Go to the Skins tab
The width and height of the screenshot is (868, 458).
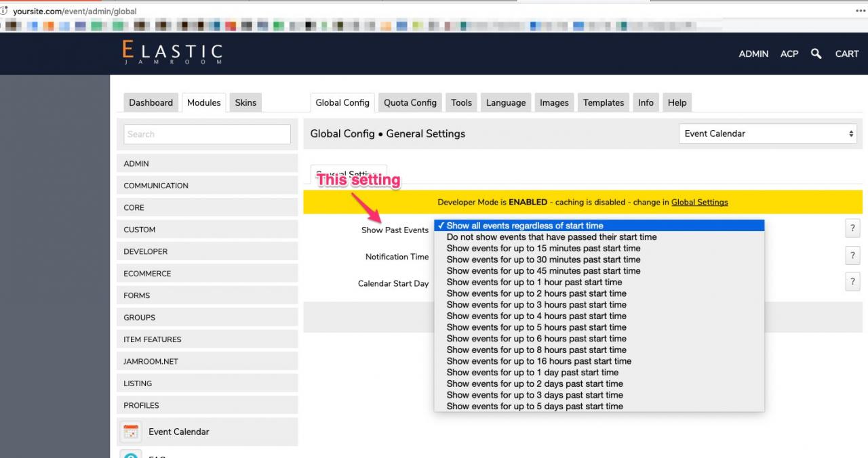(245, 102)
